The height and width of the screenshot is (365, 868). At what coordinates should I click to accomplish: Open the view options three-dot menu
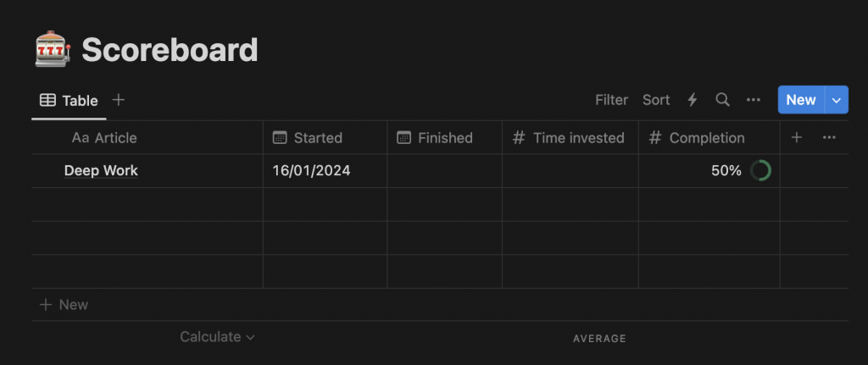click(753, 100)
